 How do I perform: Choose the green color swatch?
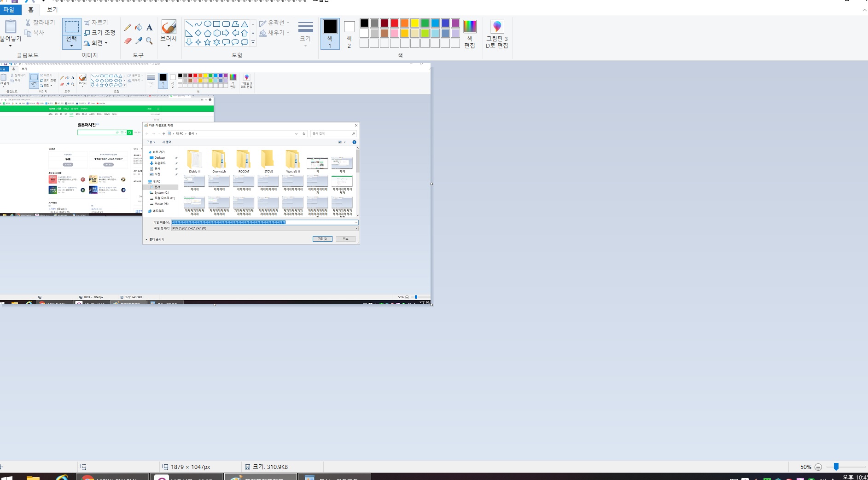point(425,23)
